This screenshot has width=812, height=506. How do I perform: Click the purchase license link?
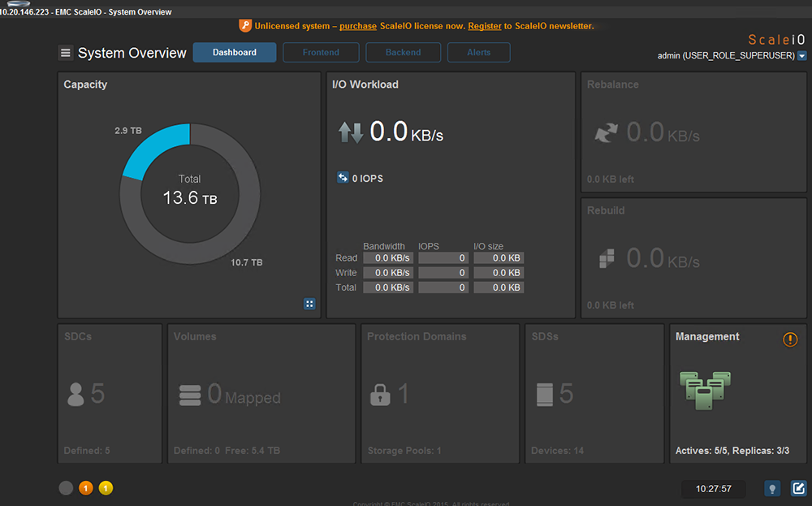click(358, 26)
